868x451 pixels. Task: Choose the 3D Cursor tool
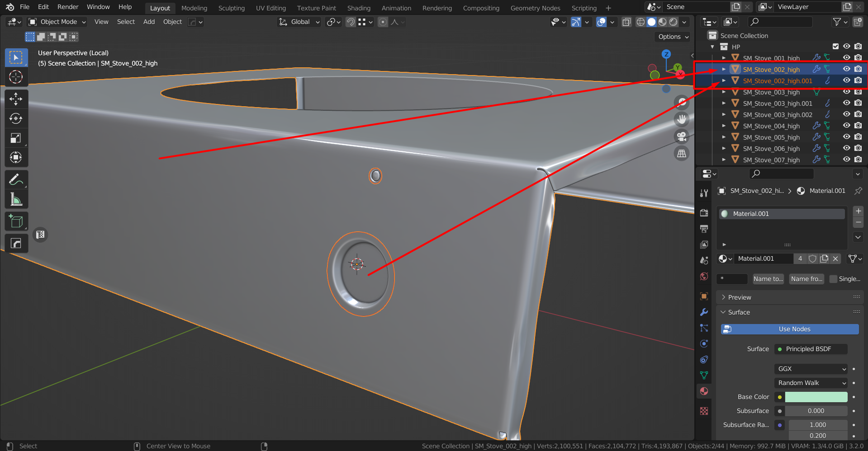tap(16, 77)
